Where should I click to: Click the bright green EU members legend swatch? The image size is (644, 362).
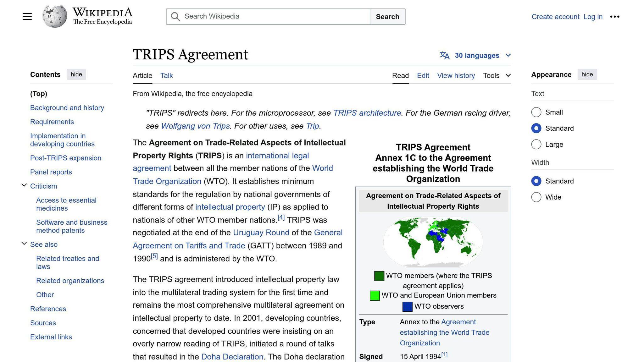[375, 296]
